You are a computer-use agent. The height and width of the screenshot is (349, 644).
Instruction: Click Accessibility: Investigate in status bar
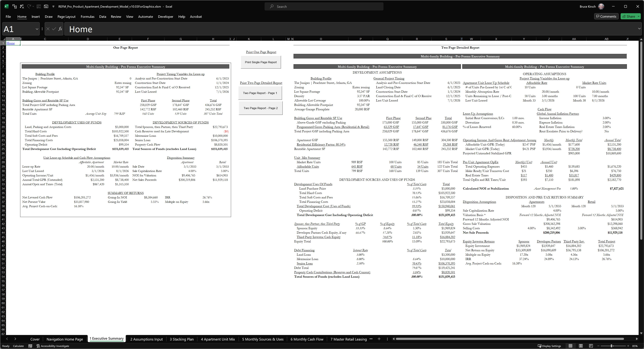[53, 346]
